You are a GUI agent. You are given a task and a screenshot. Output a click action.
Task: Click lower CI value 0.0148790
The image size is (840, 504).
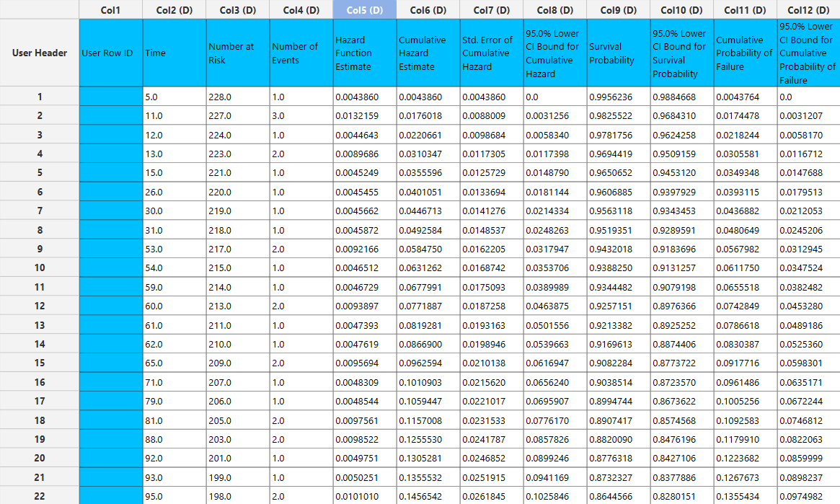[555, 173]
